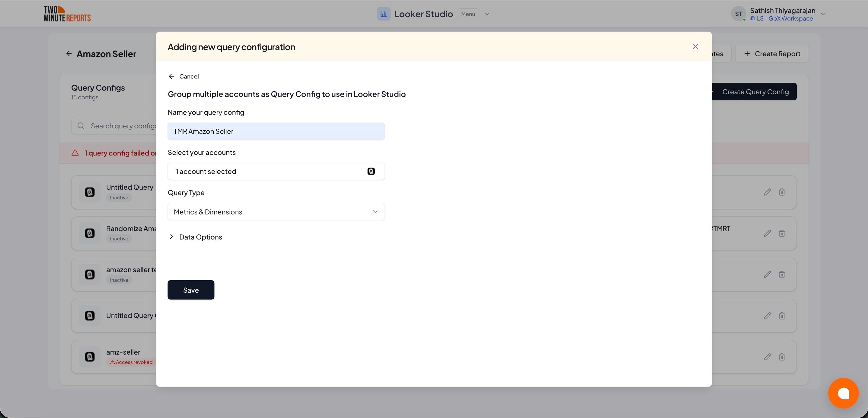The height and width of the screenshot is (418, 868).
Task: Click the Create Report button
Action: pos(772,53)
